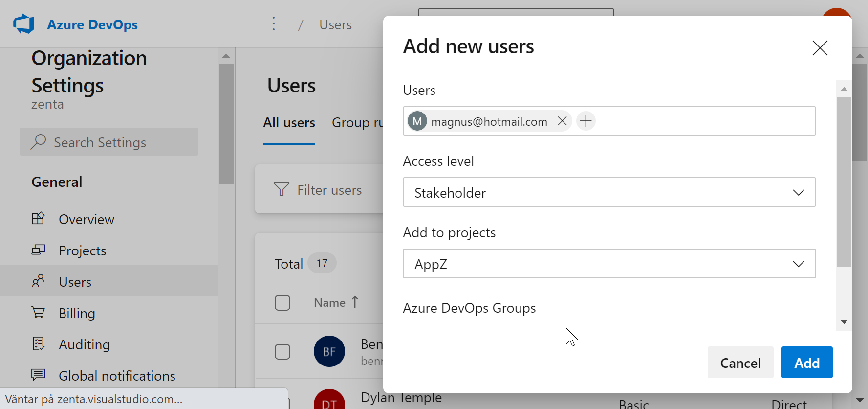Click the Add to projects dropdown chevron
Image resolution: width=868 pixels, height=409 pixels.
(798, 264)
